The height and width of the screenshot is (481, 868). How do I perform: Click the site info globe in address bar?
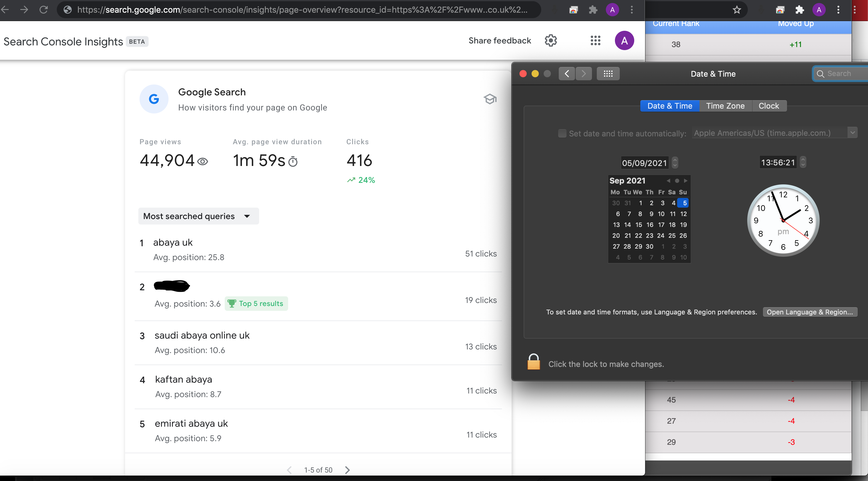[x=67, y=10]
